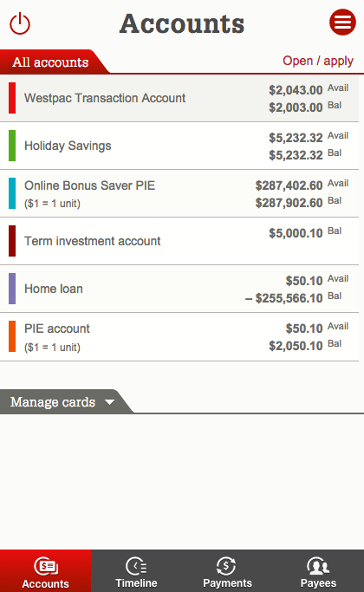Viewport: 364px width, 592px height.
Task: Open Term investment account row
Action: click(x=179, y=241)
